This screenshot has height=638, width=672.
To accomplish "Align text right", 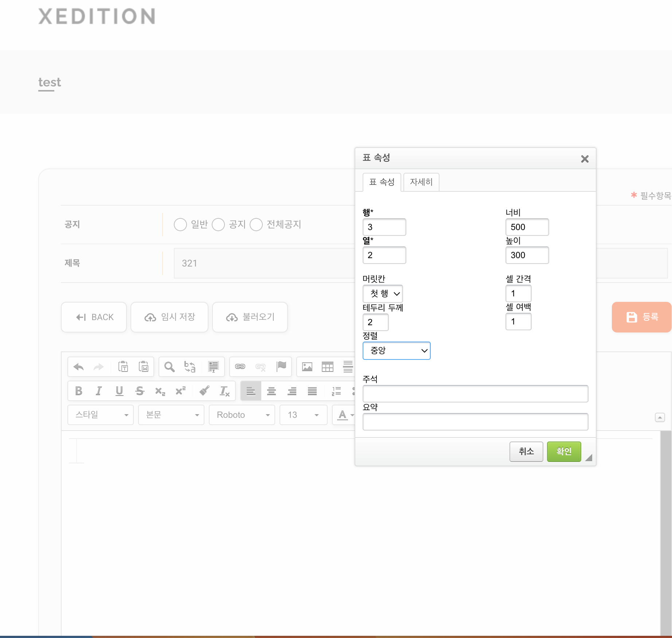I will (x=292, y=391).
